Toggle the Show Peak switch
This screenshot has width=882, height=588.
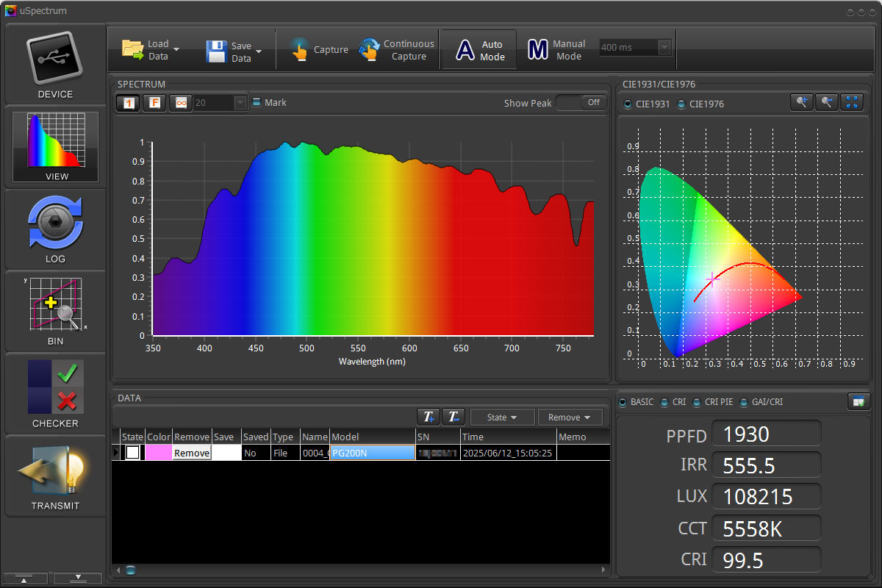[581, 103]
